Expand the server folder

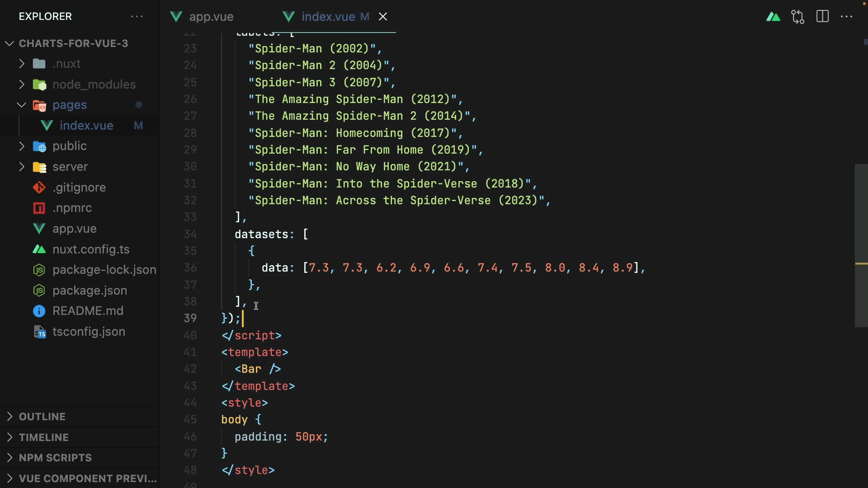coord(21,167)
